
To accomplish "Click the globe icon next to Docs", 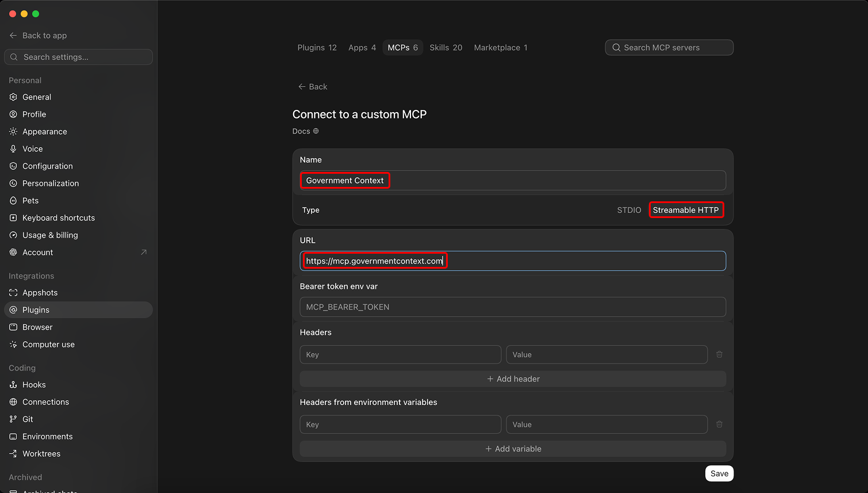I will coord(316,131).
